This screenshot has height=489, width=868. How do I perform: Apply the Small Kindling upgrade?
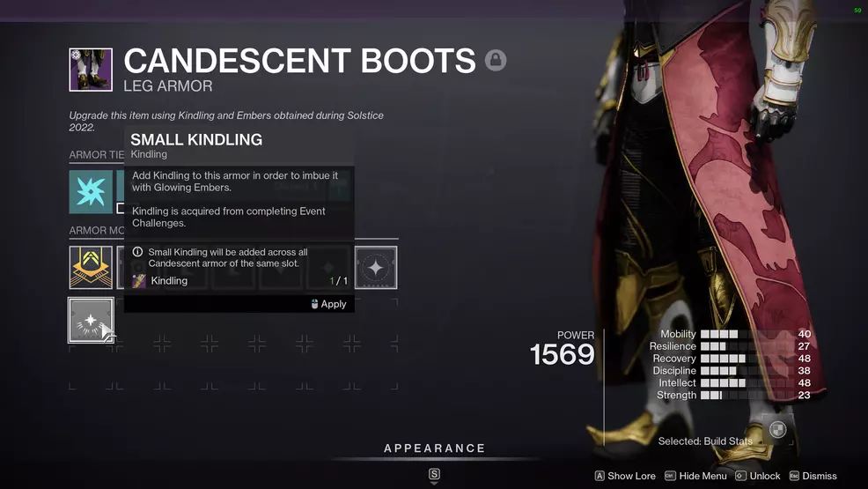pos(328,304)
